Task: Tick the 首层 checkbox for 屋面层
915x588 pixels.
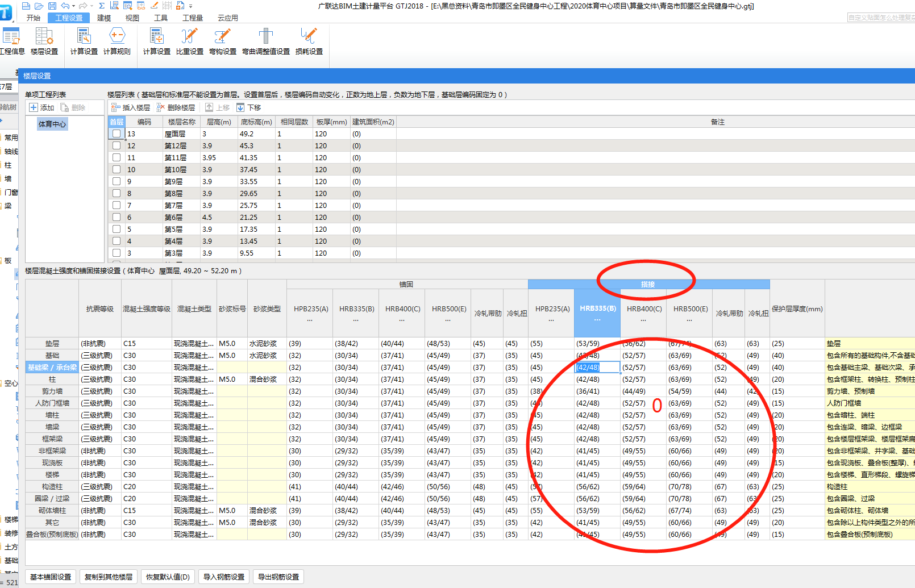Action: click(x=117, y=134)
